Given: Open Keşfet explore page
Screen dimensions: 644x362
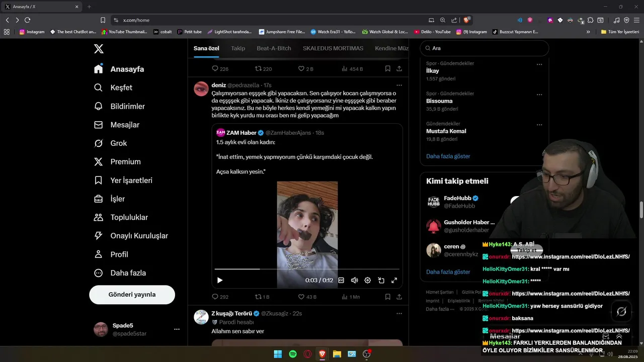Looking at the screenshot, I should [113, 87].
